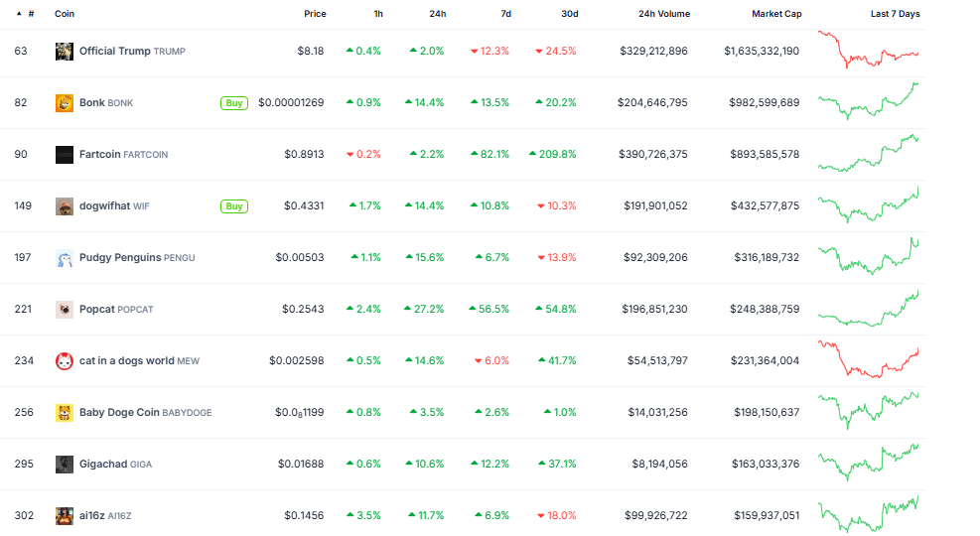Click the Bonk coin logo
This screenshot has height=536, width=980.
click(x=65, y=103)
